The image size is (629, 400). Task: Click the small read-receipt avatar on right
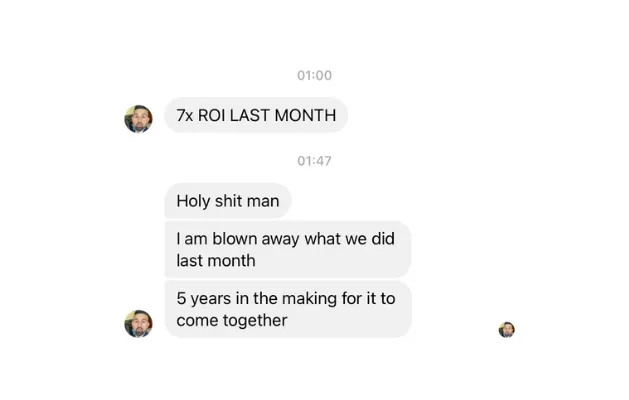(507, 330)
